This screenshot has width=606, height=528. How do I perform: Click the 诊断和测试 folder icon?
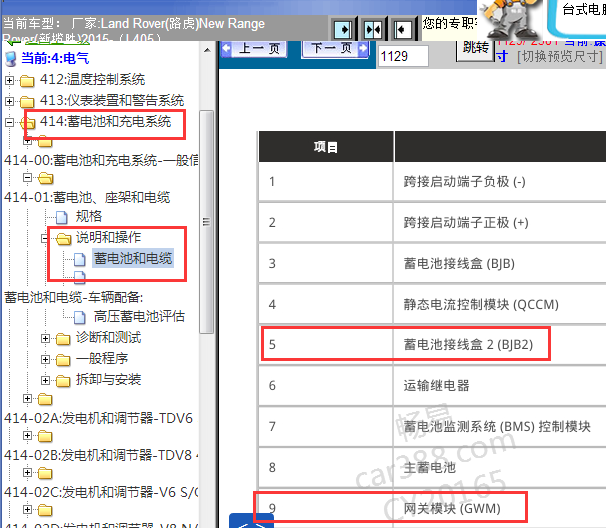pos(63,339)
